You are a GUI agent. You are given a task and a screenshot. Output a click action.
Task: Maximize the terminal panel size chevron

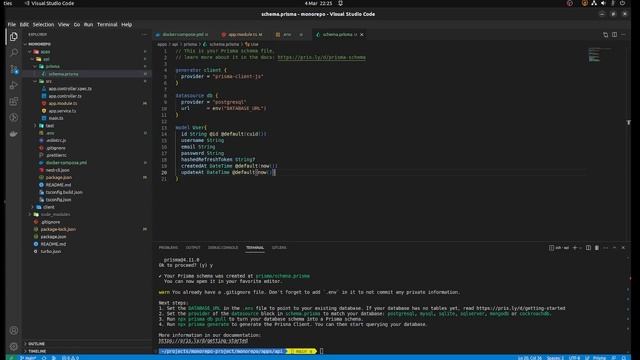click(615, 248)
